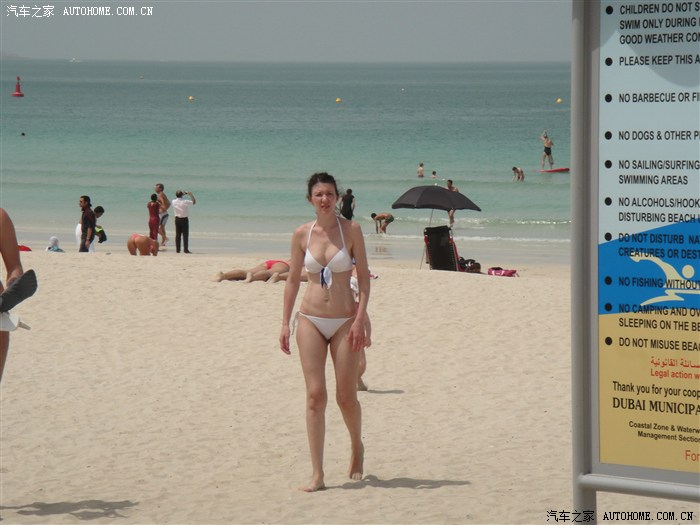Viewport: 700px width, 525px height.
Task: Click the 'Coastal Zone & Waterw' text
Action: pyautogui.click(x=664, y=425)
